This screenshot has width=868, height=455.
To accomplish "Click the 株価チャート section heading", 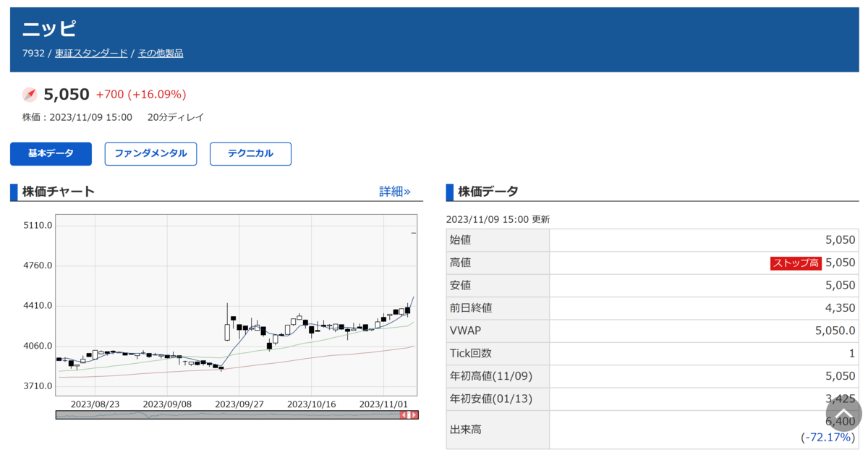I will [59, 192].
